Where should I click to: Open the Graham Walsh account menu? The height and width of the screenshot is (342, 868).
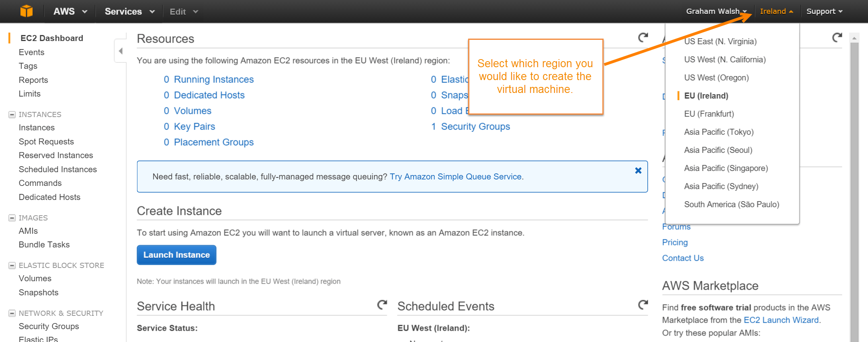pos(716,11)
